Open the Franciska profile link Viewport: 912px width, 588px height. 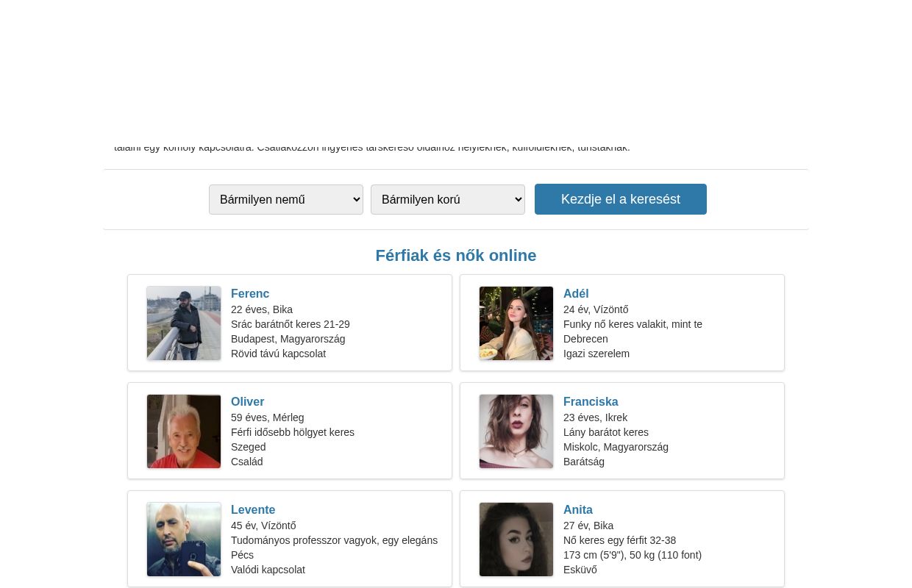point(591,401)
